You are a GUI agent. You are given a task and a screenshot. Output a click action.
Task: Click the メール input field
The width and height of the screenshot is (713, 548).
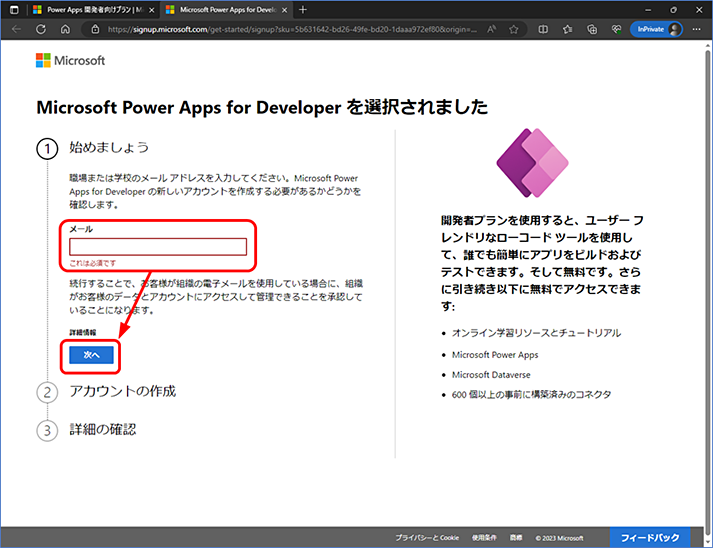[x=158, y=246]
